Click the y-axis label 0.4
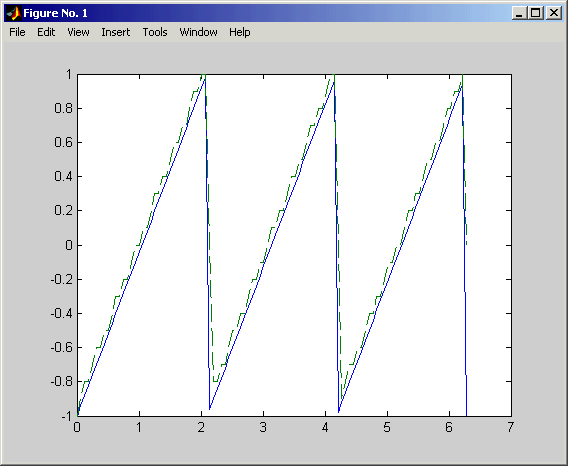This screenshot has height=466, width=568. (x=63, y=176)
